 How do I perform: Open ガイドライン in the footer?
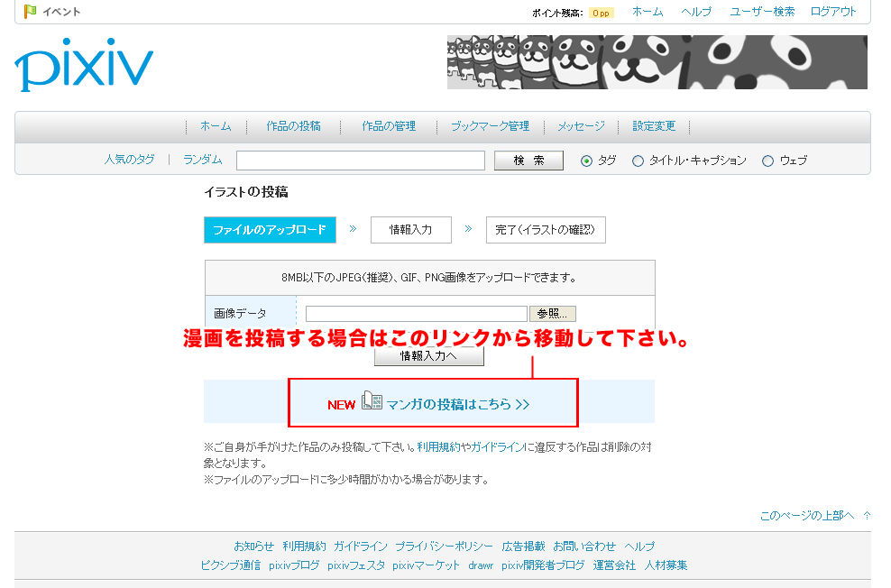(360, 546)
